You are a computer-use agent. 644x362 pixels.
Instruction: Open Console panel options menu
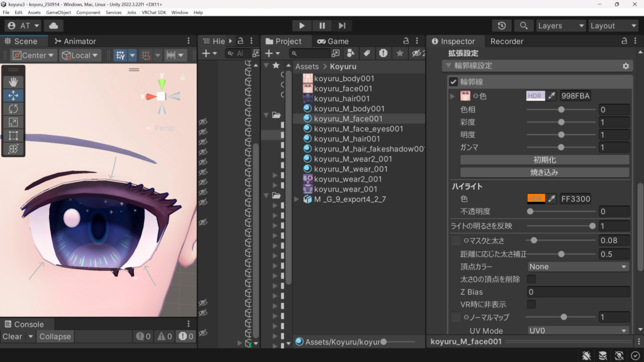coord(189,324)
